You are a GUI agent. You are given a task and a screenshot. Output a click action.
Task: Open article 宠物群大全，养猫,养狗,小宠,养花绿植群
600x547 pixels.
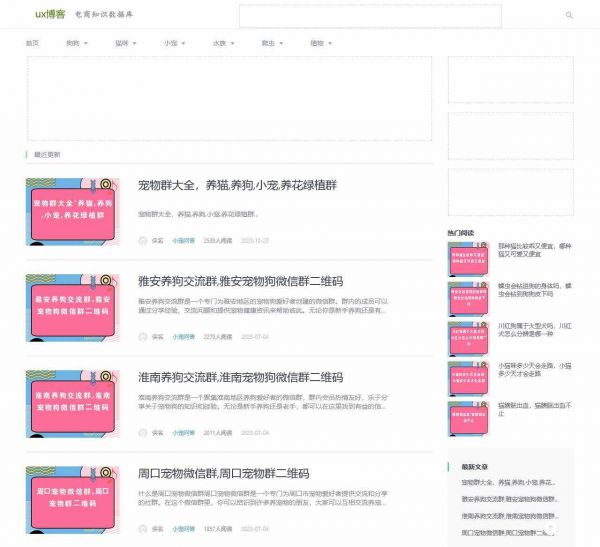click(237, 185)
